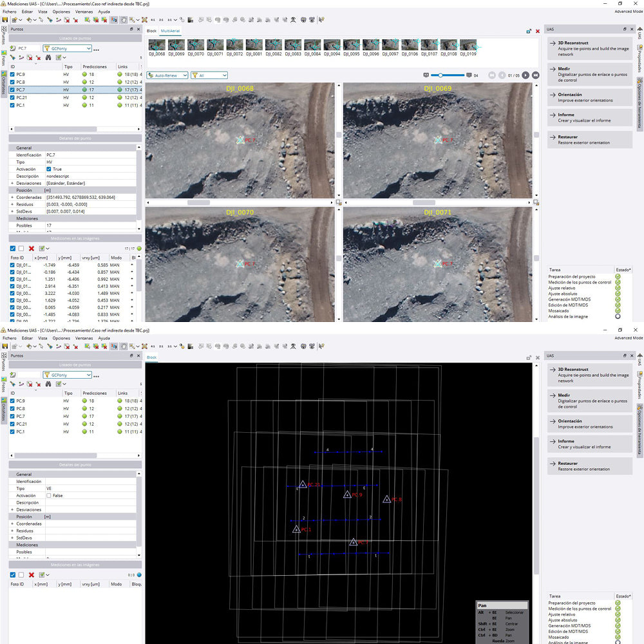Open the 1:1 zoom dropdown arrow in the top window toolbar
This screenshot has width=644, height=644.
coord(175,20)
